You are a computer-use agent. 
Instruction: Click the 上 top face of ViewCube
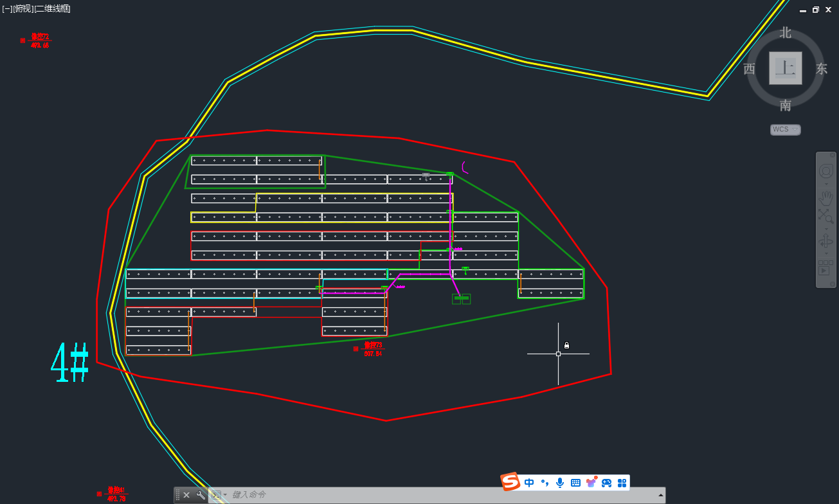(x=785, y=68)
